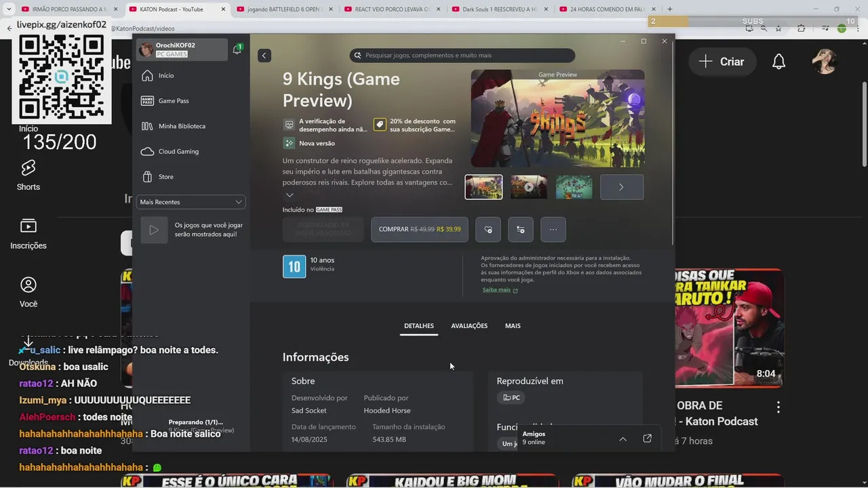The height and width of the screenshot is (488, 868).
Task: Click the queue list icon button
Action: [521, 230]
